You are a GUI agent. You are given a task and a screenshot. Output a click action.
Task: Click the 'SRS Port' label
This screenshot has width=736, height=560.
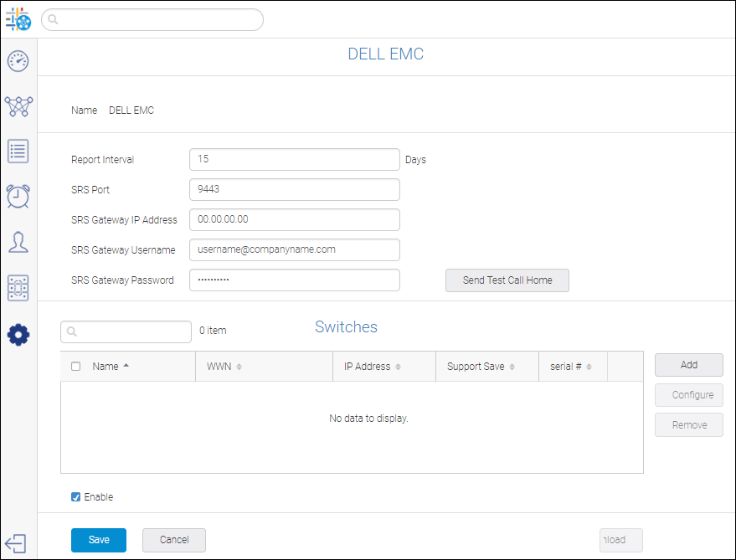[x=90, y=190]
